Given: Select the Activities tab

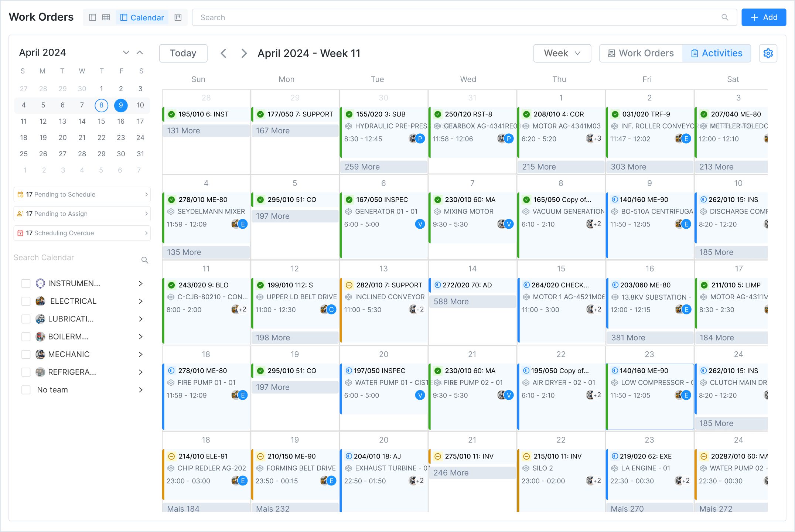Looking at the screenshot, I should pos(717,53).
